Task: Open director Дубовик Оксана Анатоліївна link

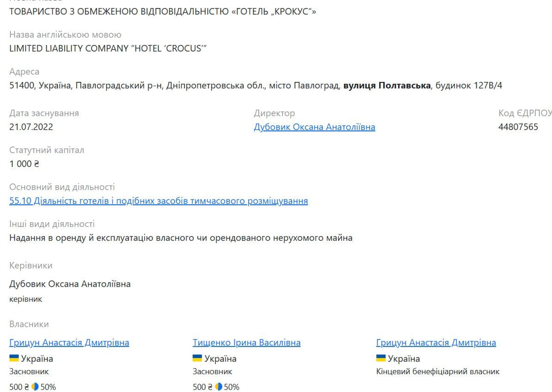Action: (314, 127)
